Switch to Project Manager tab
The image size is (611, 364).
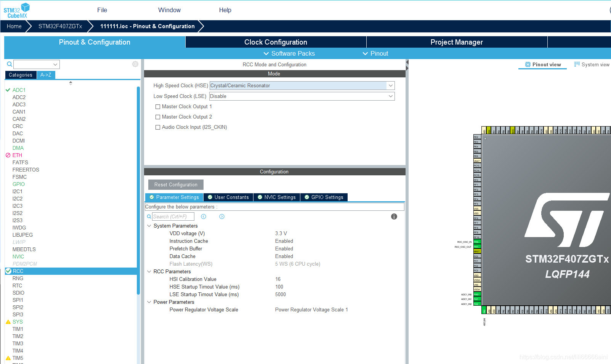[x=457, y=42]
